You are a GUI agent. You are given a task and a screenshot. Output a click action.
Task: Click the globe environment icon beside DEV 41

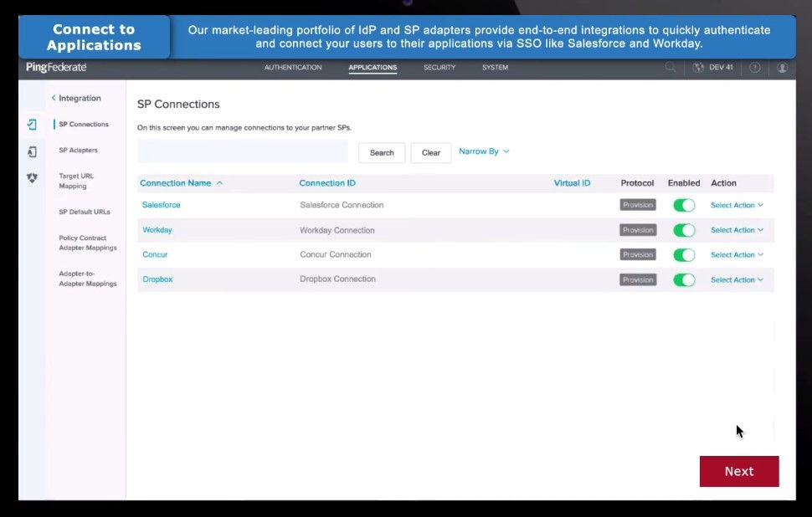click(698, 67)
